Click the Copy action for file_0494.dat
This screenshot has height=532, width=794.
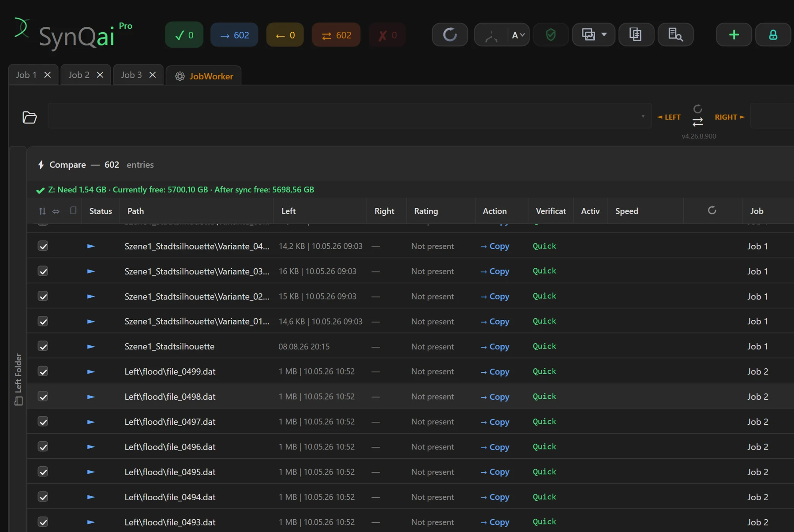point(494,497)
